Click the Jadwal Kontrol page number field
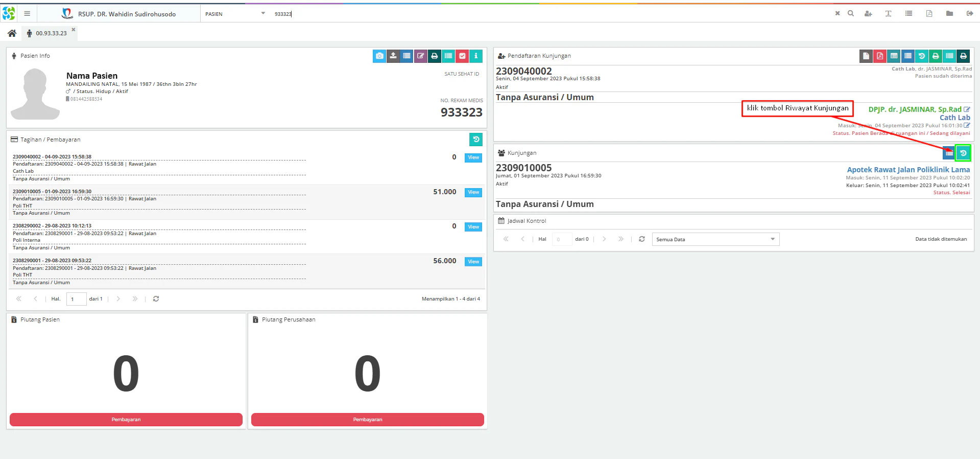Screen dimensions: 980x459 click(x=562, y=239)
